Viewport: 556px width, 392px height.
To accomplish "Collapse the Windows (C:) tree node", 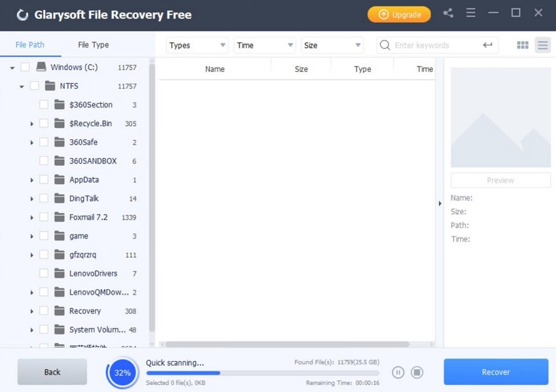I will coord(12,68).
